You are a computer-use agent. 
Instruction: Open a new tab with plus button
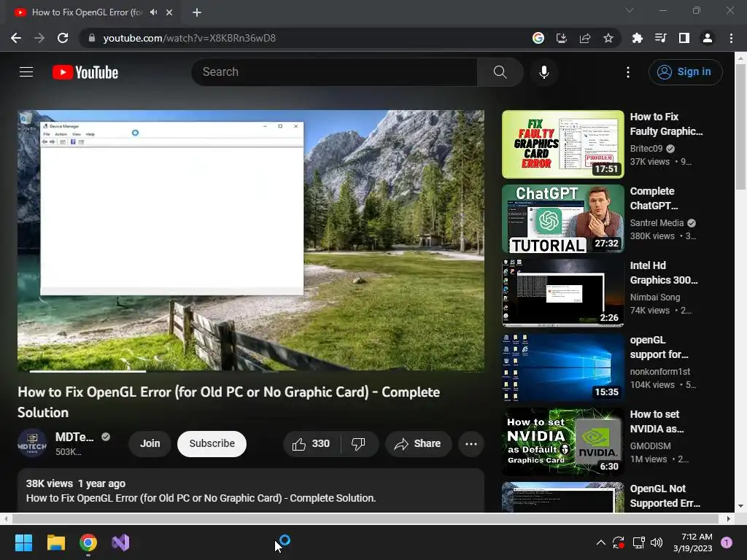point(197,12)
